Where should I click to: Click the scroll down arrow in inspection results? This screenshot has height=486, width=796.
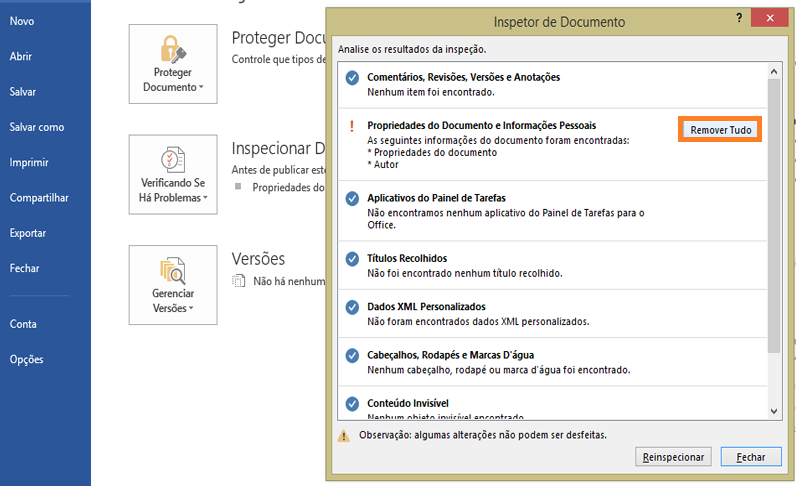(x=774, y=411)
